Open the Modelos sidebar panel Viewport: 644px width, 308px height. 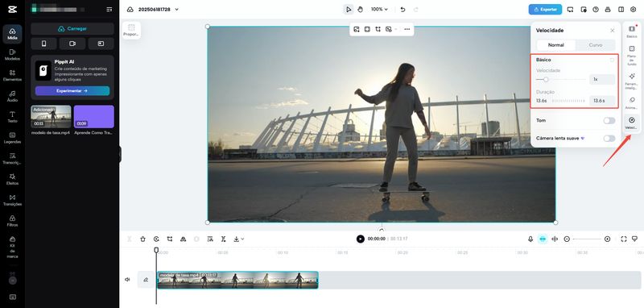12,55
